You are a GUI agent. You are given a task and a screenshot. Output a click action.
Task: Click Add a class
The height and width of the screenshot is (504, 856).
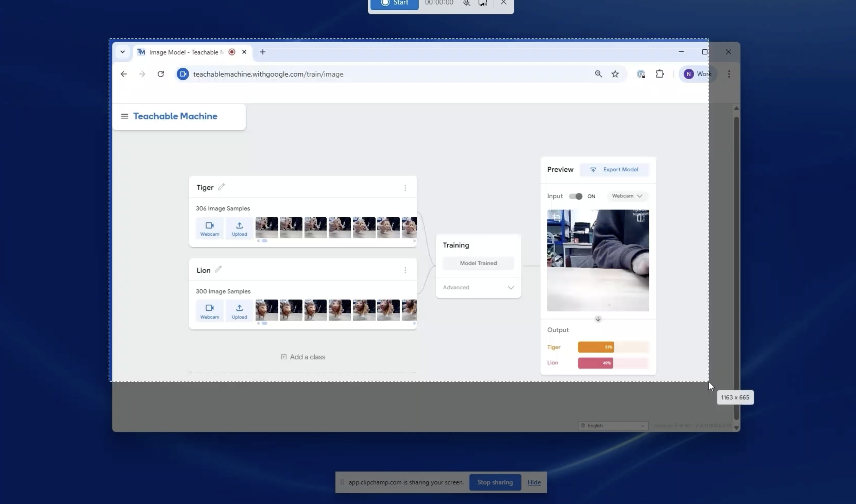[x=303, y=357]
